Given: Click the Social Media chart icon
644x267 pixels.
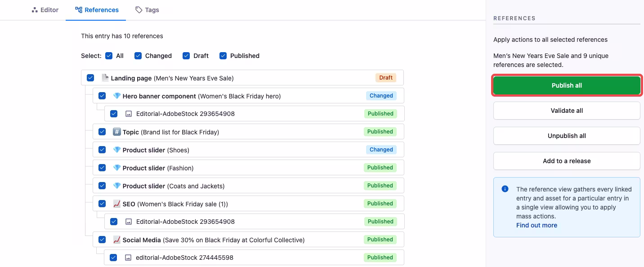Looking at the screenshot, I should pos(117,240).
